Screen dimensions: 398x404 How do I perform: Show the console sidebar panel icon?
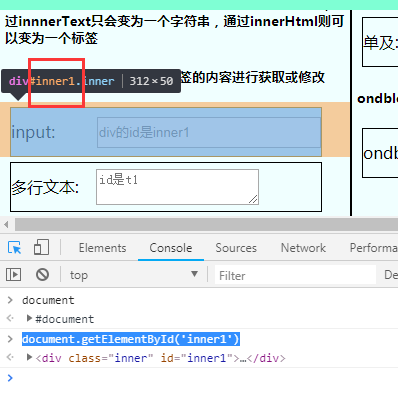click(13, 275)
